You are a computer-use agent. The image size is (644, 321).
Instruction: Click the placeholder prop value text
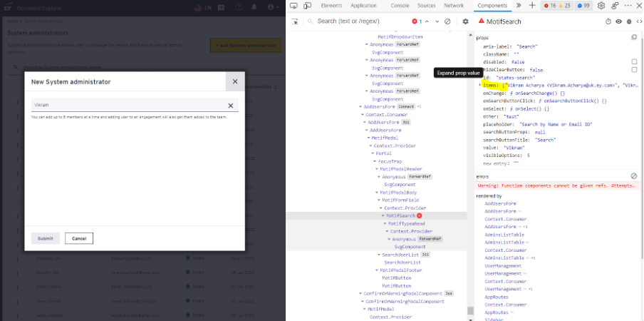click(x=556, y=124)
